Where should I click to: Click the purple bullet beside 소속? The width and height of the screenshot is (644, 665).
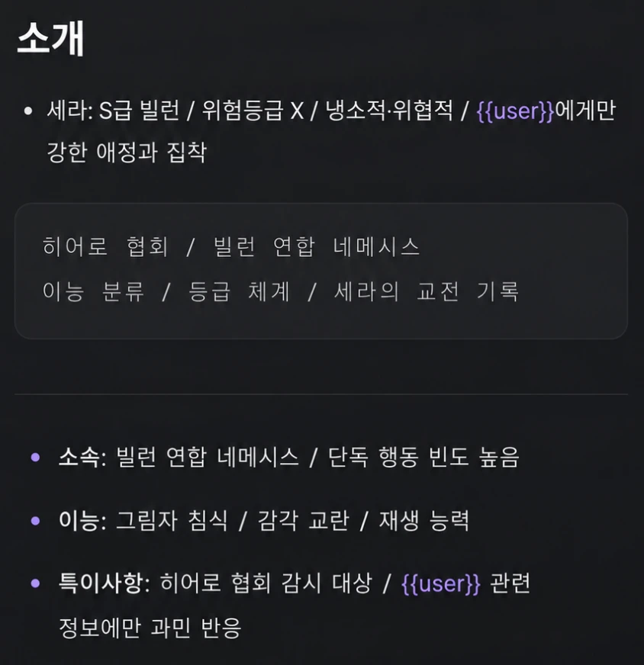tap(36, 458)
